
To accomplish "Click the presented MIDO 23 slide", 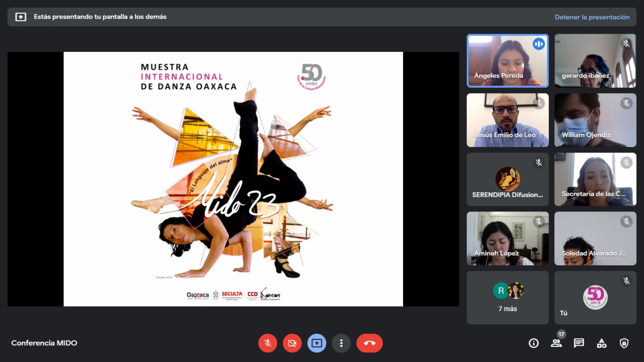I will pos(233,179).
